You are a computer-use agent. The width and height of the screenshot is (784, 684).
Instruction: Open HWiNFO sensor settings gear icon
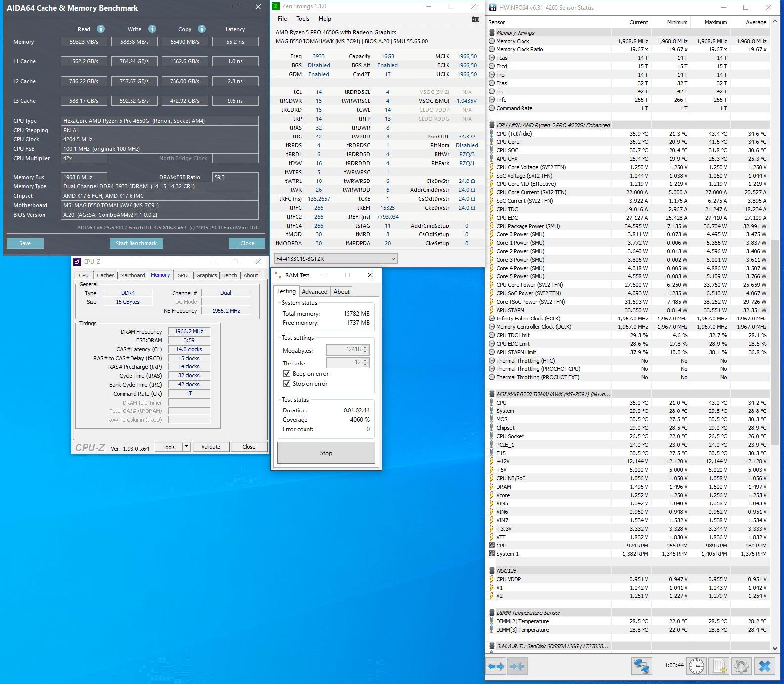click(x=741, y=666)
